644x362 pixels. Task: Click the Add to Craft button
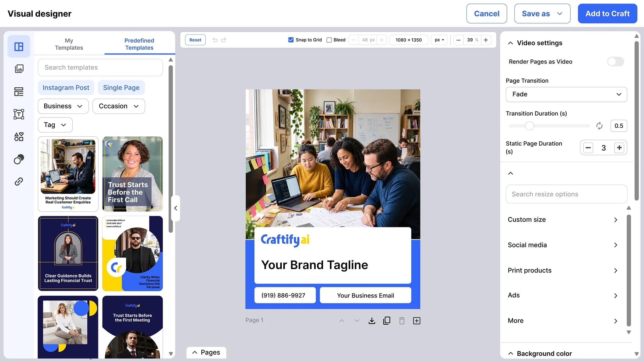(x=607, y=14)
